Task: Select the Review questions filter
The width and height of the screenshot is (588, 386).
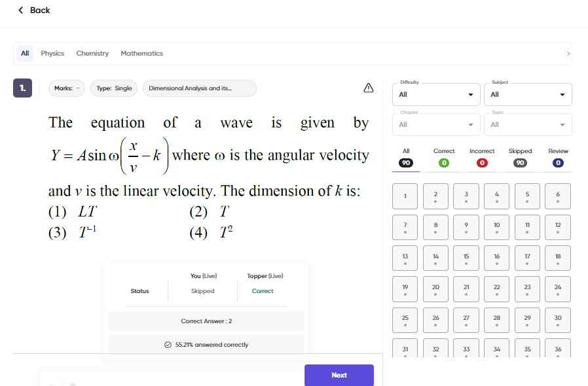Action: point(558,158)
